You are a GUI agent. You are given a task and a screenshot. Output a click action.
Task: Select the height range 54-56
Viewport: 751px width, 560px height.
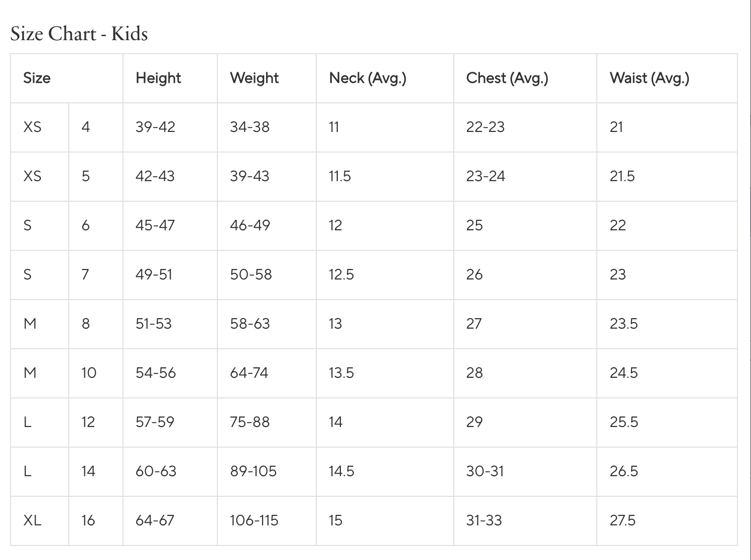click(156, 373)
